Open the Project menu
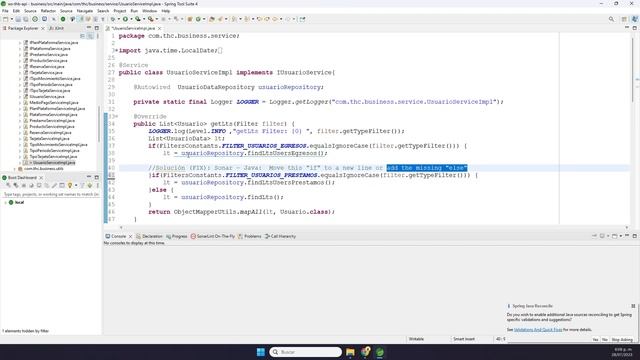This screenshot has width=640, height=360. click(x=120, y=11)
